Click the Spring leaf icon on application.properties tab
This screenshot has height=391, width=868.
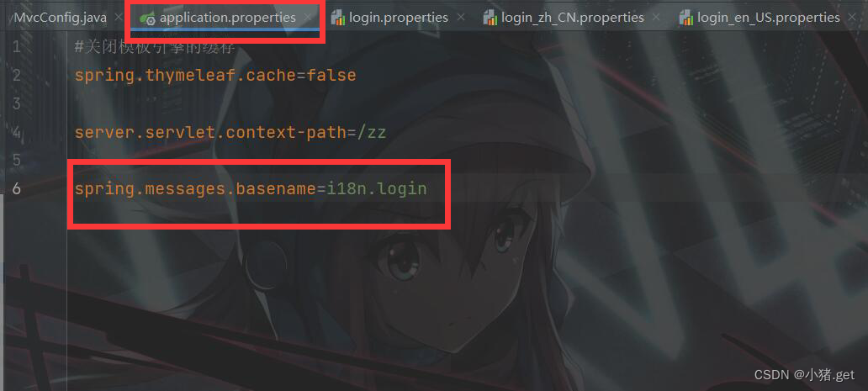click(x=147, y=18)
